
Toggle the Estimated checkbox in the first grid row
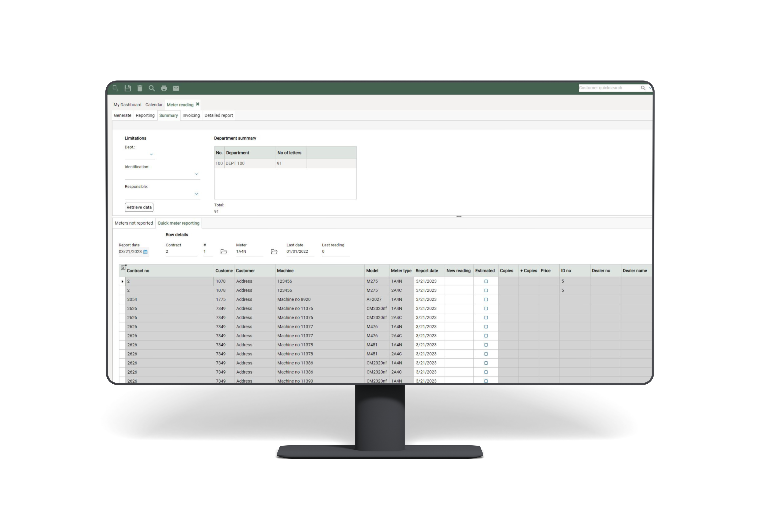click(x=486, y=281)
